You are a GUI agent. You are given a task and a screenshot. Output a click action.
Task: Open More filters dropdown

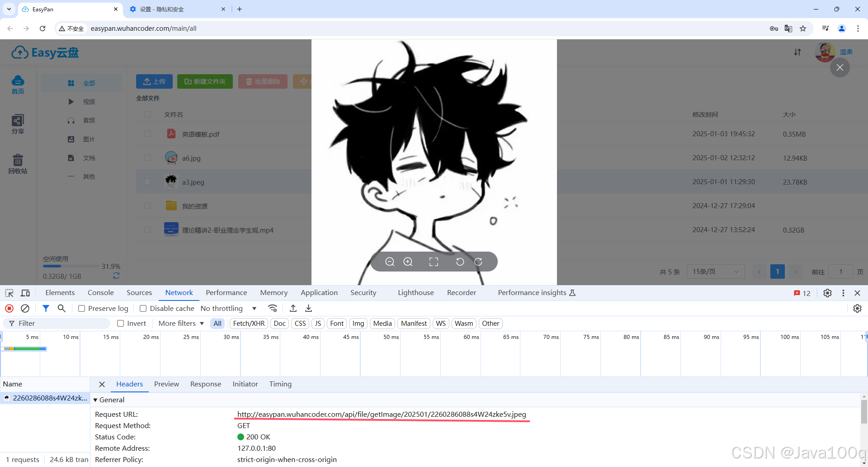(181, 323)
